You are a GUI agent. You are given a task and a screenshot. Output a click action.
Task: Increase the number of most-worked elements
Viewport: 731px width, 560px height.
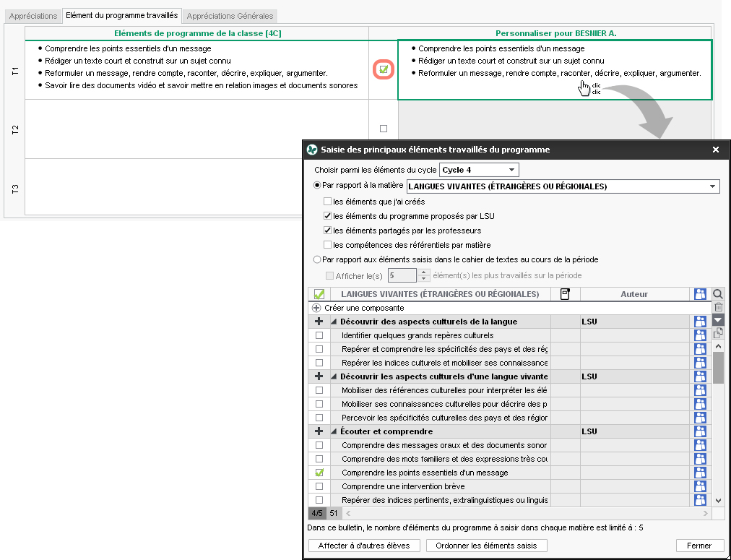coord(424,272)
